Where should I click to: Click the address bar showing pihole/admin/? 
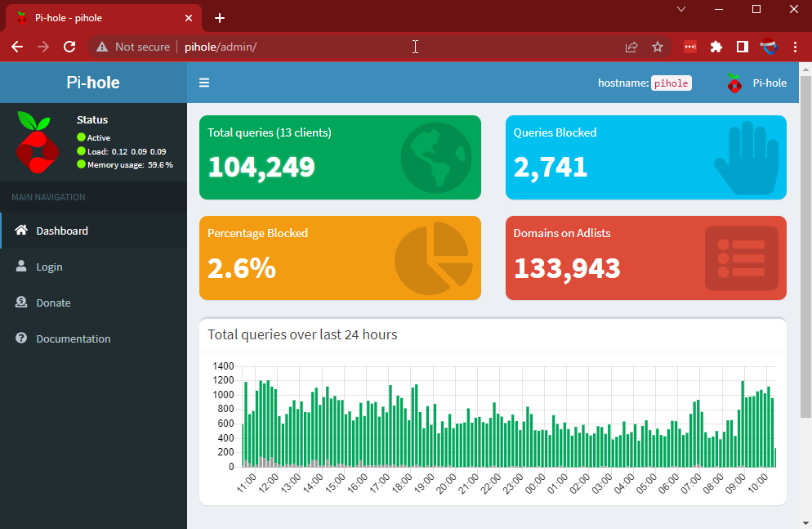pyautogui.click(x=368, y=47)
